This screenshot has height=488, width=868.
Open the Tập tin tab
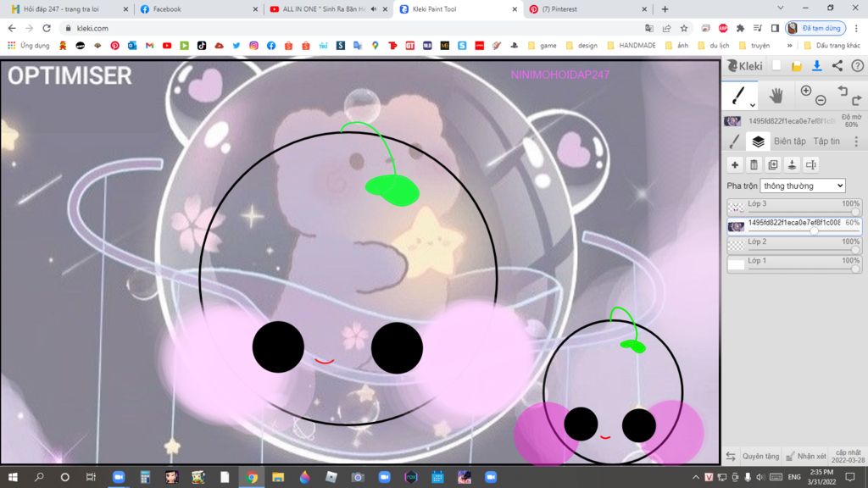(826, 141)
